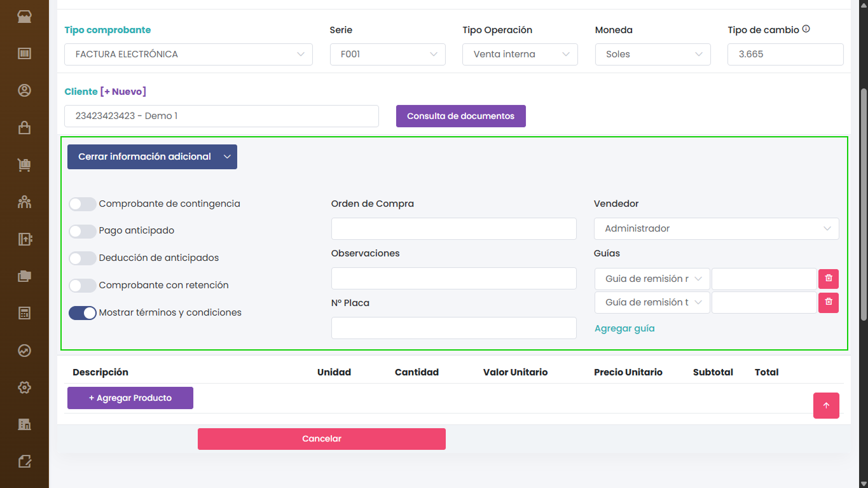Click the Observaciones input field
This screenshot has height=488, width=868.
click(x=454, y=278)
